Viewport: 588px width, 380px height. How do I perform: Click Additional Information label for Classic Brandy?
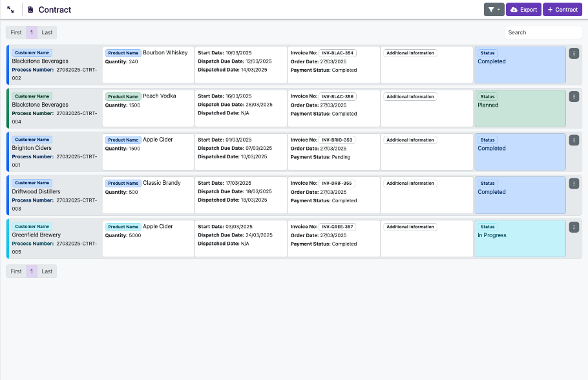tap(410, 184)
